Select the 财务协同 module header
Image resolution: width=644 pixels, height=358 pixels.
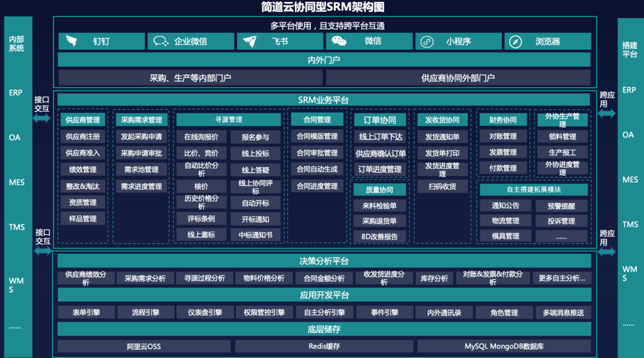tap(503, 120)
